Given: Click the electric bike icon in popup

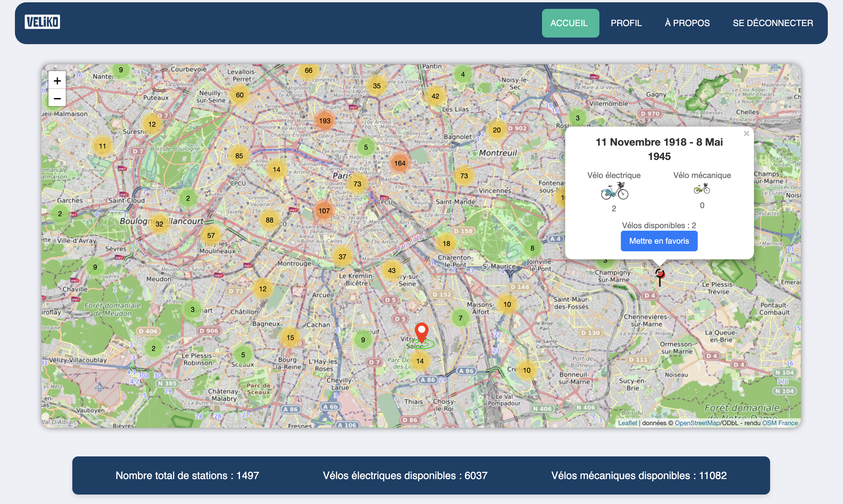Looking at the screenshot, I should tap(614, 191).
